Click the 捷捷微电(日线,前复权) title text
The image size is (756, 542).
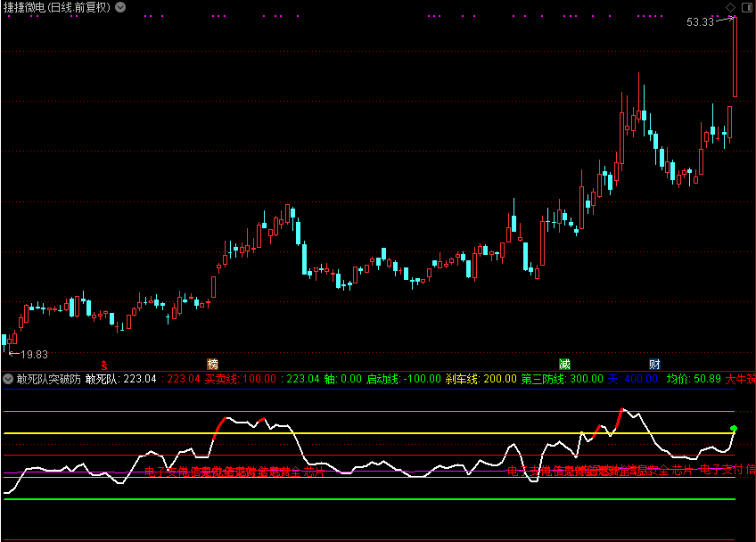click(x=57, y=7)
